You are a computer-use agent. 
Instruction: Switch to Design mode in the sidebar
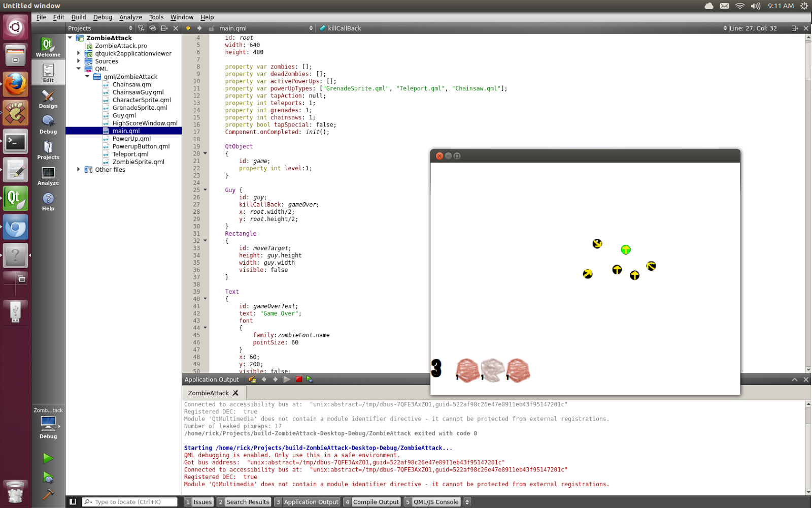pyautogui.click(x=48, y=98)
